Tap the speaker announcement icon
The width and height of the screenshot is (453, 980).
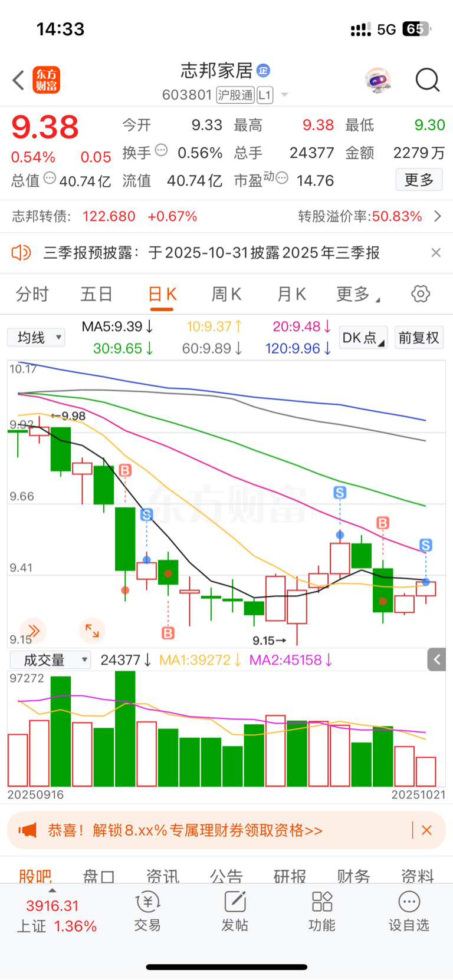21,253
